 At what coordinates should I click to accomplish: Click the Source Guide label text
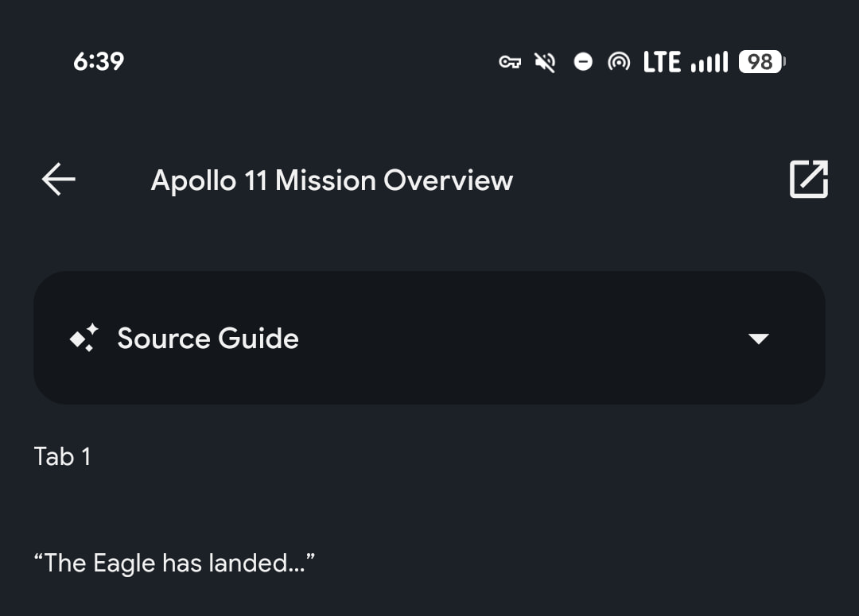click(208, 339)
